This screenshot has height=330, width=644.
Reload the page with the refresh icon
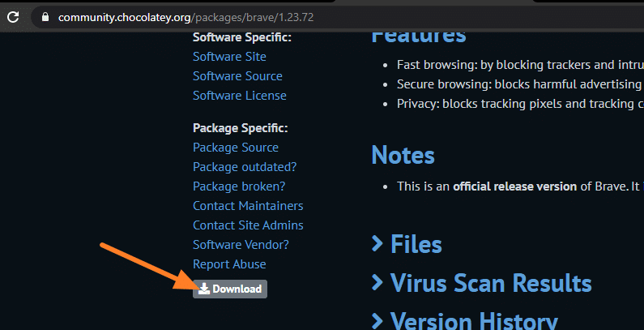point(13,17)
